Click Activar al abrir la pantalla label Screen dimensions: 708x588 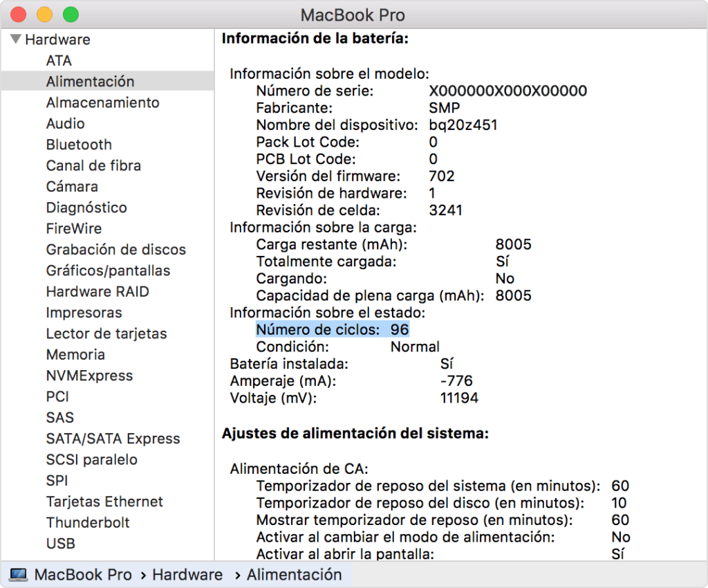[x=345, y=554]
